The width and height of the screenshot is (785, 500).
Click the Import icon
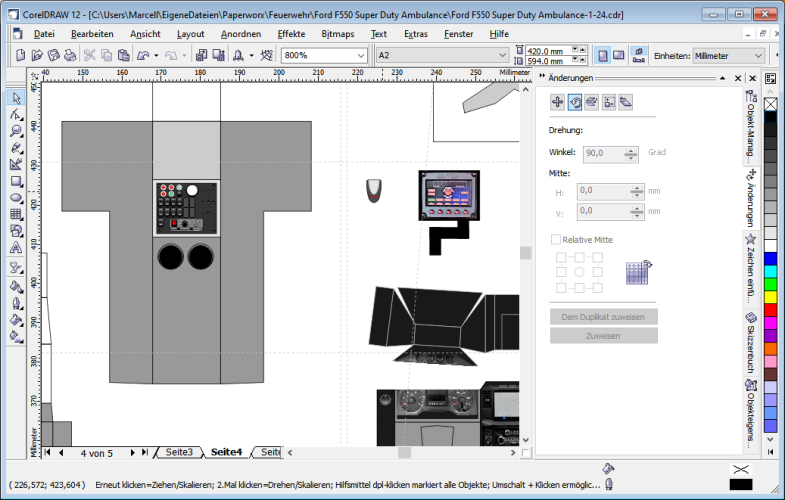click(201, 55)
